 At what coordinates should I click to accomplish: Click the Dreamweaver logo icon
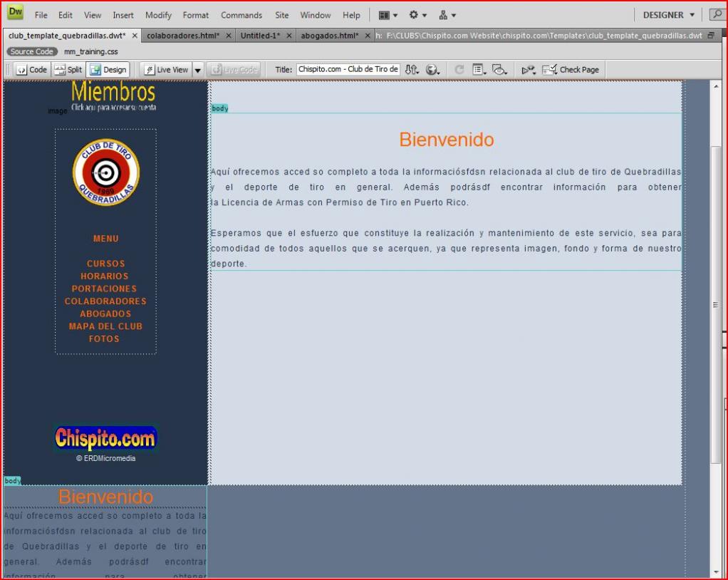(x=15, y=14)
